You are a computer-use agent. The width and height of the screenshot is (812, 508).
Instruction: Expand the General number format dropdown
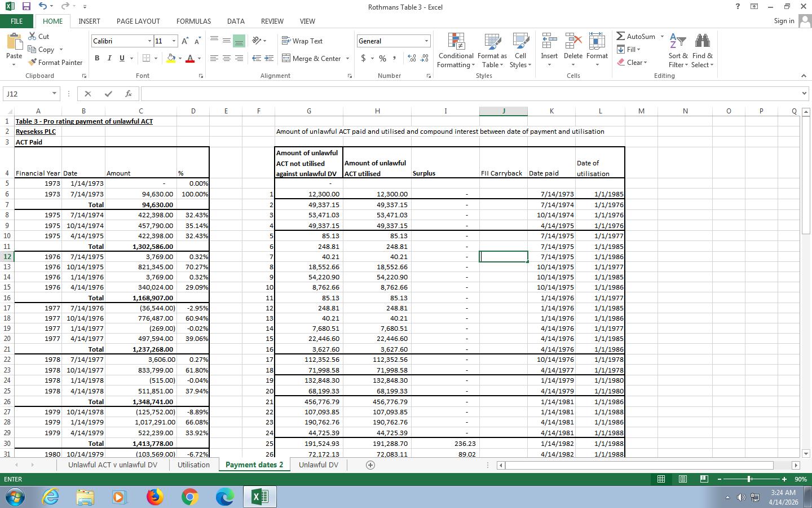tap(426, 41)
